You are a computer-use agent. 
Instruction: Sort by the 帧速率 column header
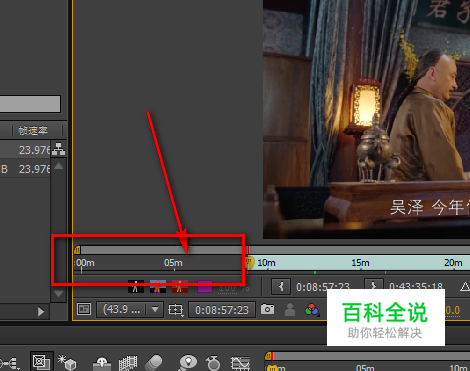point(33,130)
